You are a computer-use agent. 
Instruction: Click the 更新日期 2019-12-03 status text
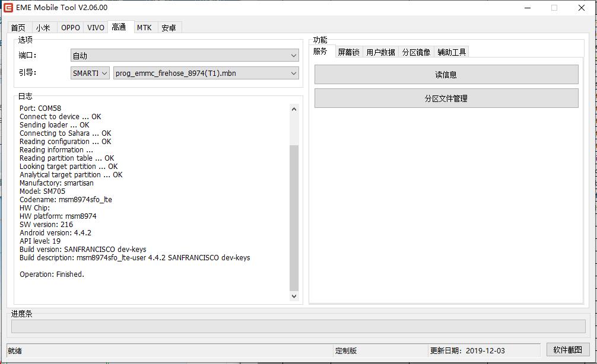468,351
